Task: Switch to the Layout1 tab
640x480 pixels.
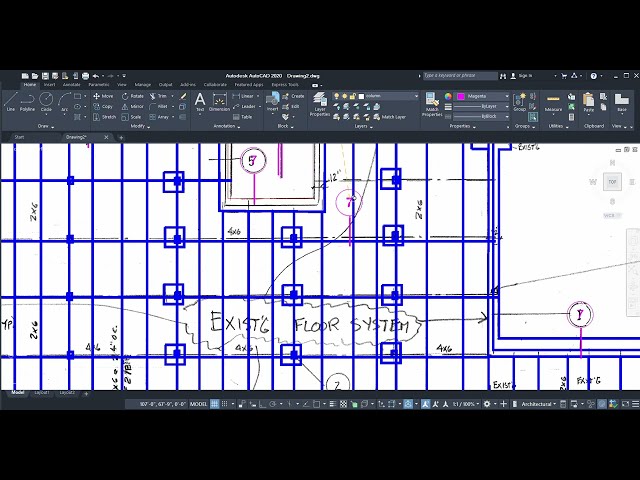Action: 42,393
